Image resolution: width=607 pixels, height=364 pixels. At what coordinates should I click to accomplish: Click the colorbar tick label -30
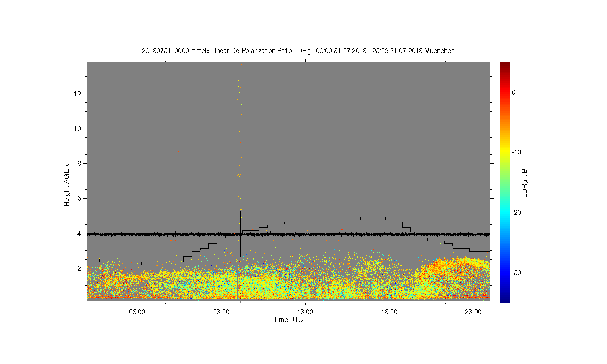[516, 273]
